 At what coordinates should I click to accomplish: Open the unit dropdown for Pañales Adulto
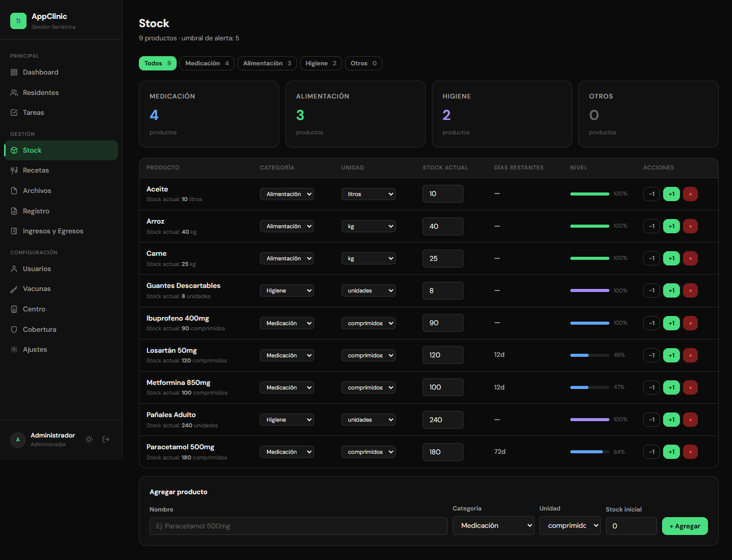coord(369,420)
